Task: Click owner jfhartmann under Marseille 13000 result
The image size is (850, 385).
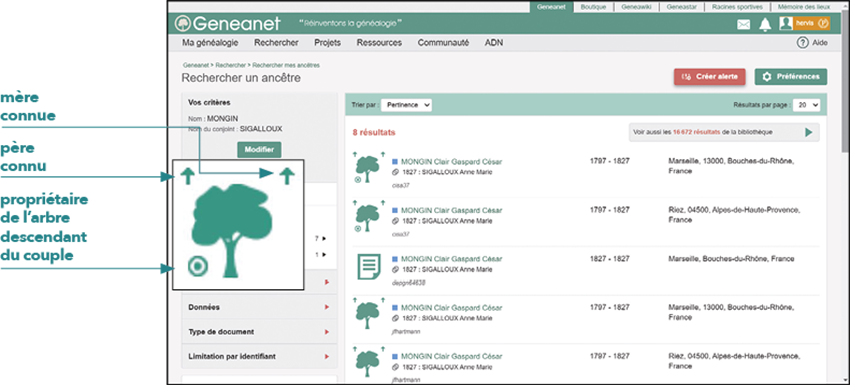Action: click(x=406, y=331)
